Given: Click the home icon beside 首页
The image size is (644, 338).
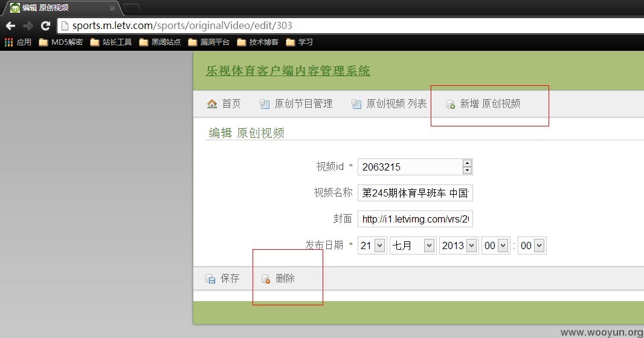Looking at the screenshot, I should click(212, 103).
